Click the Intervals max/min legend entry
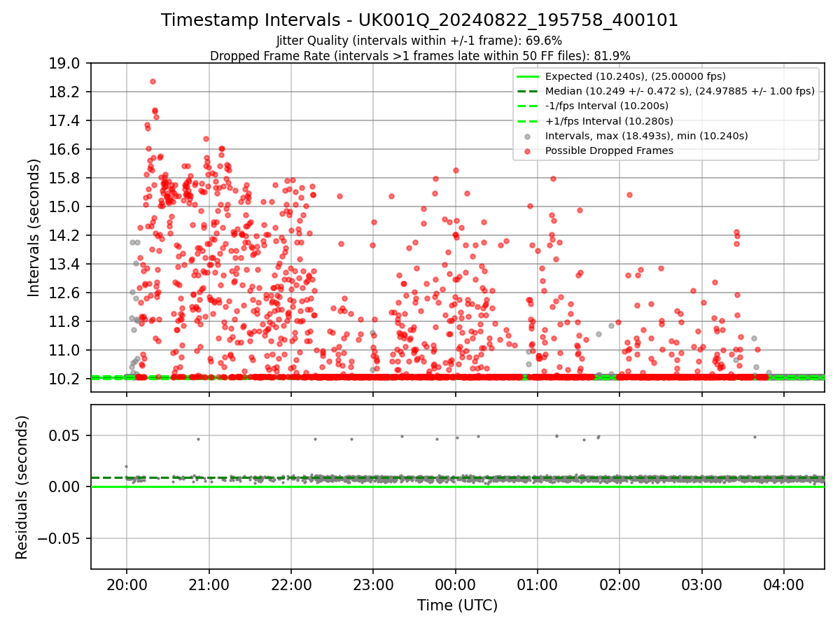 647,136
